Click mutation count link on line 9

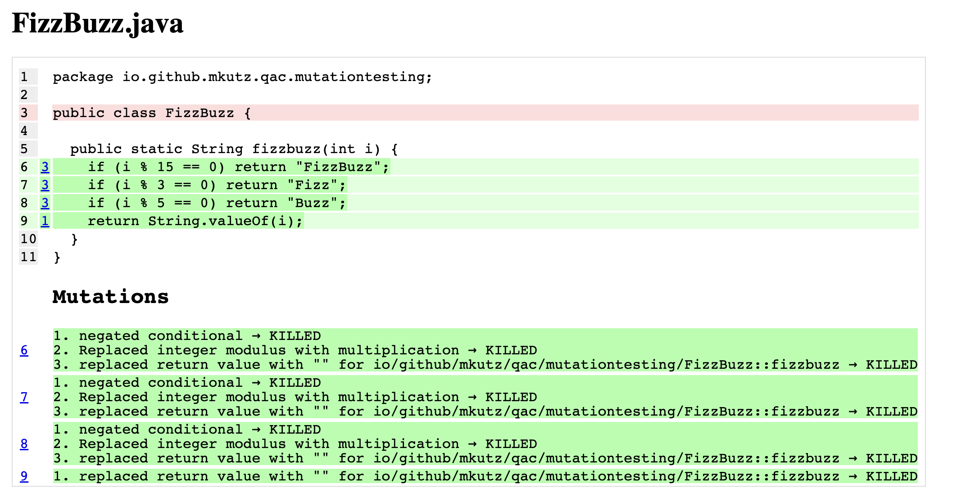pyautogui.click(x=45, y=221)
